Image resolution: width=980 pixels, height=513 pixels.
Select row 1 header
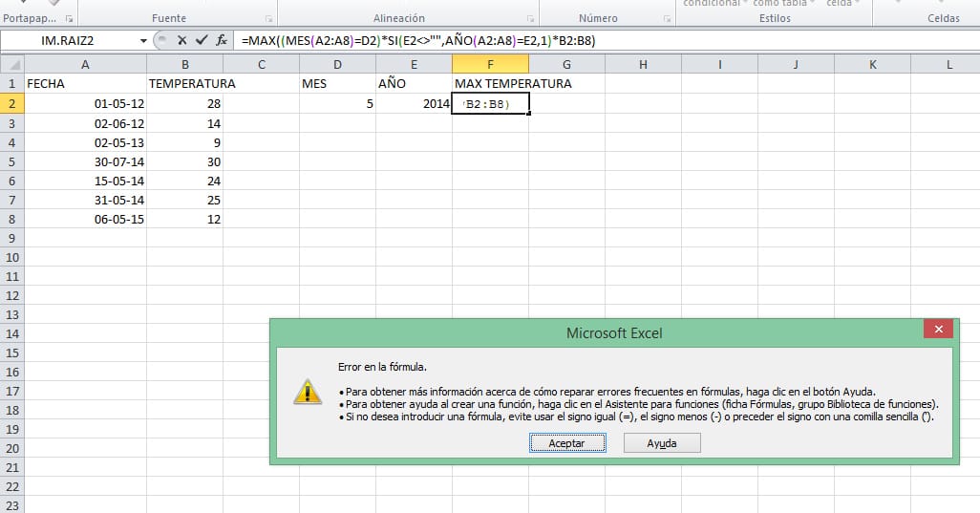click(x=12, y=84)
